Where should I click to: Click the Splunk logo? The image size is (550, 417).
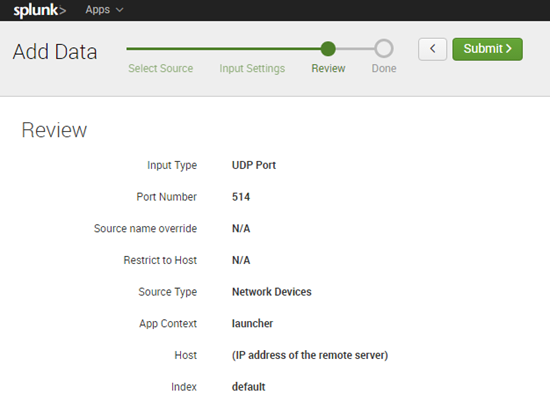tap(39, 10)
